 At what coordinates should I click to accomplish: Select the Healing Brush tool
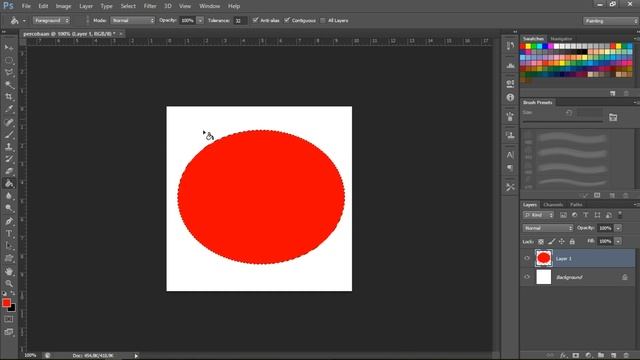pos(9,122)
